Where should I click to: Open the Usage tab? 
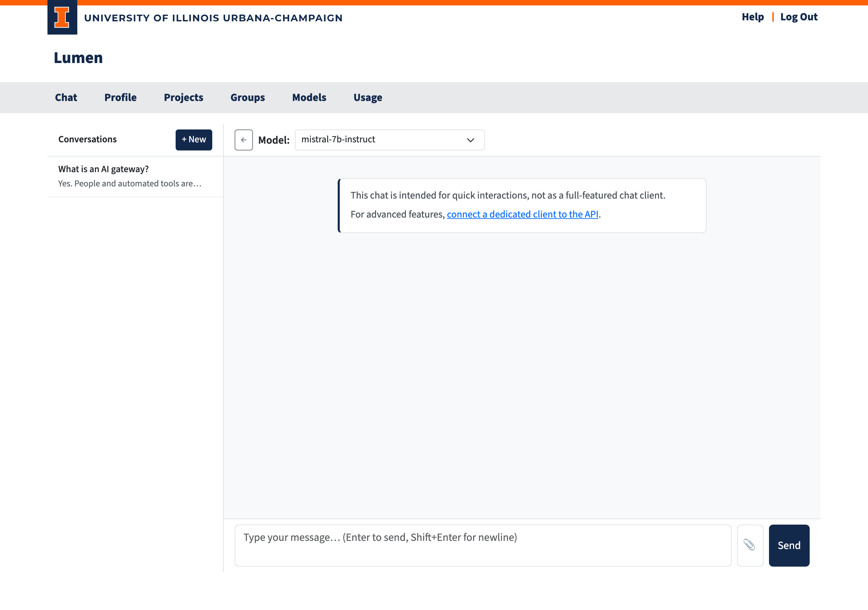click(x=368, y=98)
